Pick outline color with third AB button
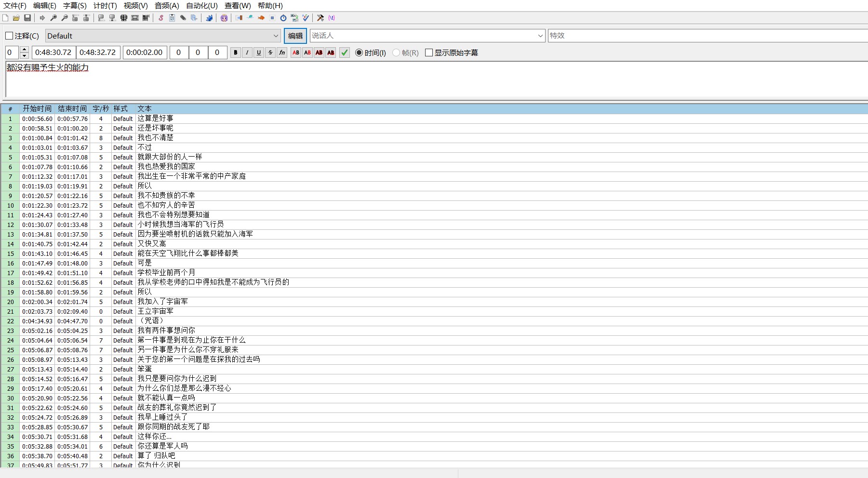The image size is (868, 478). coord(319,53)
